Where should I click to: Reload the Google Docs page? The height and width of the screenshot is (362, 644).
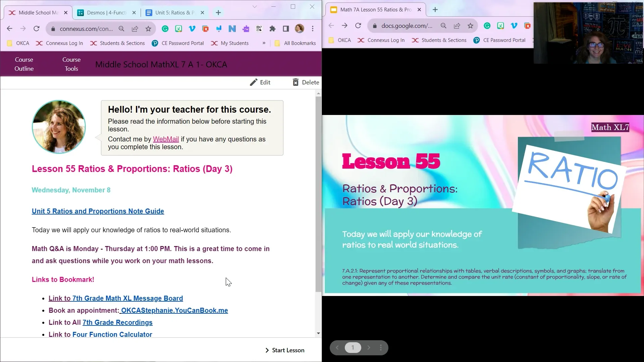[358, 25]
